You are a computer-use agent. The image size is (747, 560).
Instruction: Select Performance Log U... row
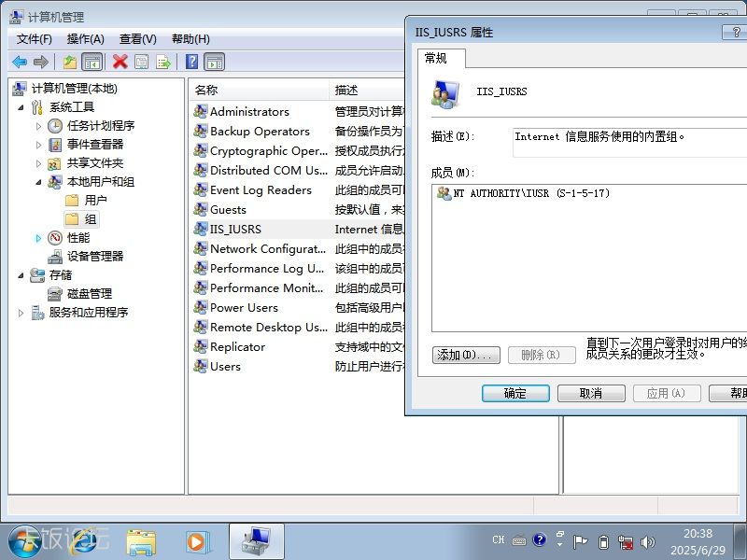pyautogui.click(x=298, y=269)
